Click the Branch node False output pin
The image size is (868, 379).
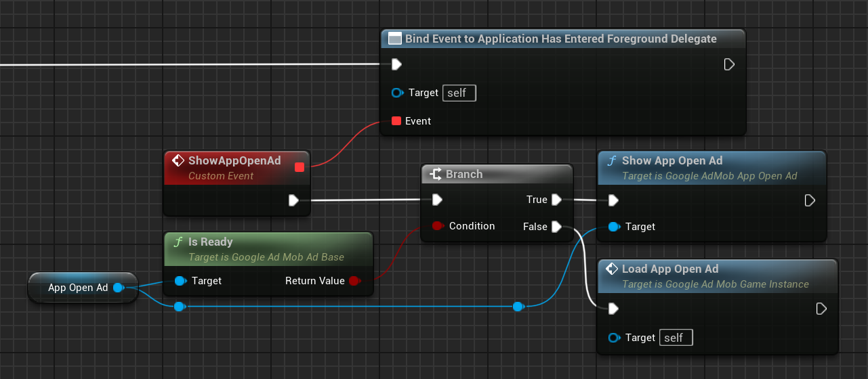click(x=556, y=227)
